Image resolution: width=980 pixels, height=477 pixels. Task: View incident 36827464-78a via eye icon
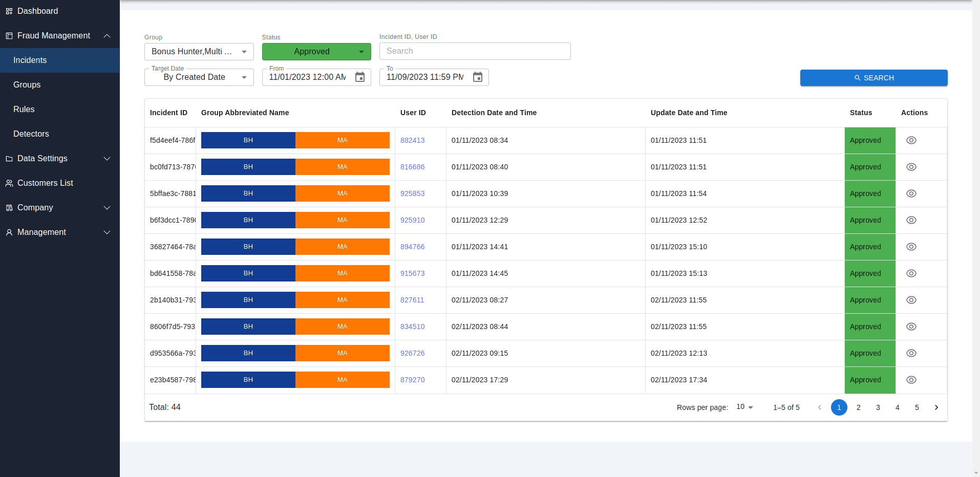click(911, 247)
